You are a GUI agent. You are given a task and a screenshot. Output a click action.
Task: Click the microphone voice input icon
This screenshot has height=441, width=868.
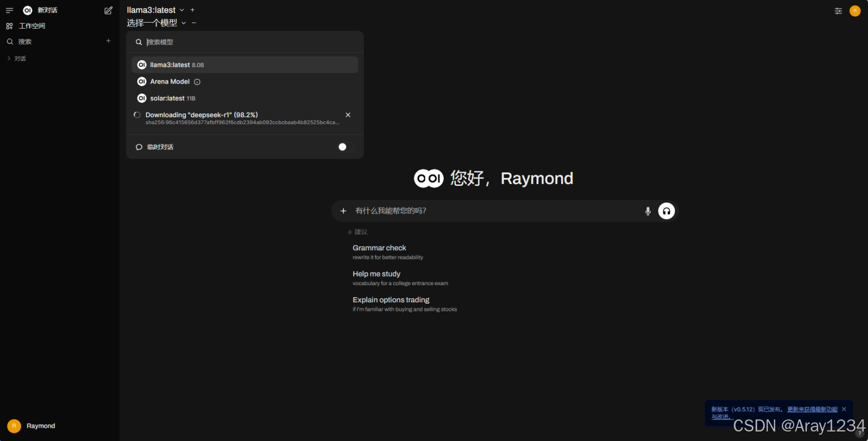pyautogui.click(x=648, y=211)
